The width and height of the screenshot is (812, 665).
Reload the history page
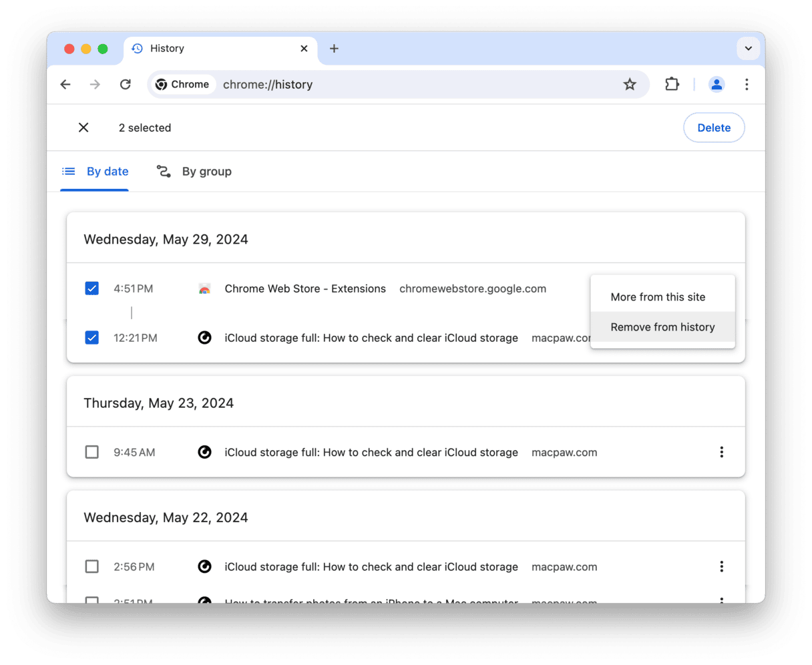pyautogui.click(x=125, y=84)
